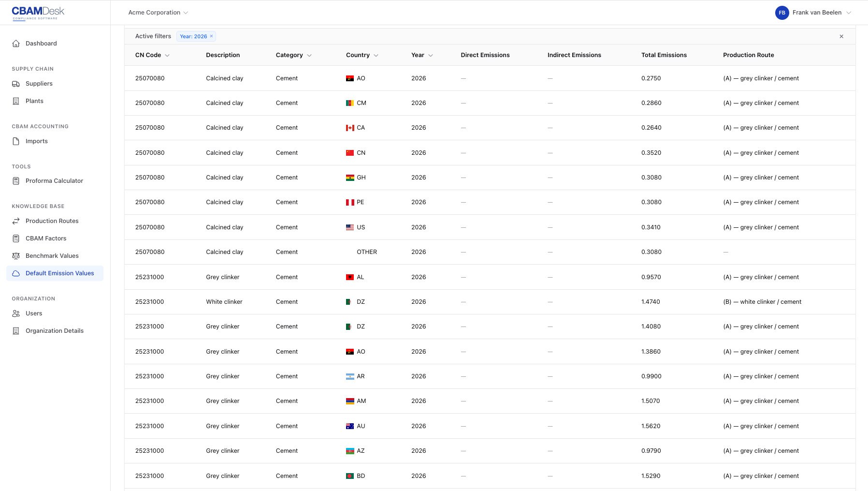The height and width of the screenshot is (491, 868).
Task: Click the Default Emission Values cloud icon
Action: (16, 273)
